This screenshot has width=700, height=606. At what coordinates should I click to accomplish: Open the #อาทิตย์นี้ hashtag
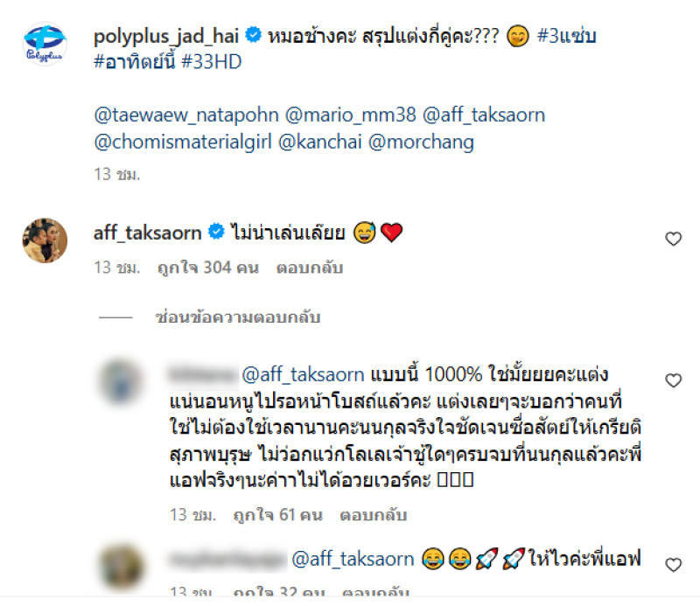click(135, 62)
